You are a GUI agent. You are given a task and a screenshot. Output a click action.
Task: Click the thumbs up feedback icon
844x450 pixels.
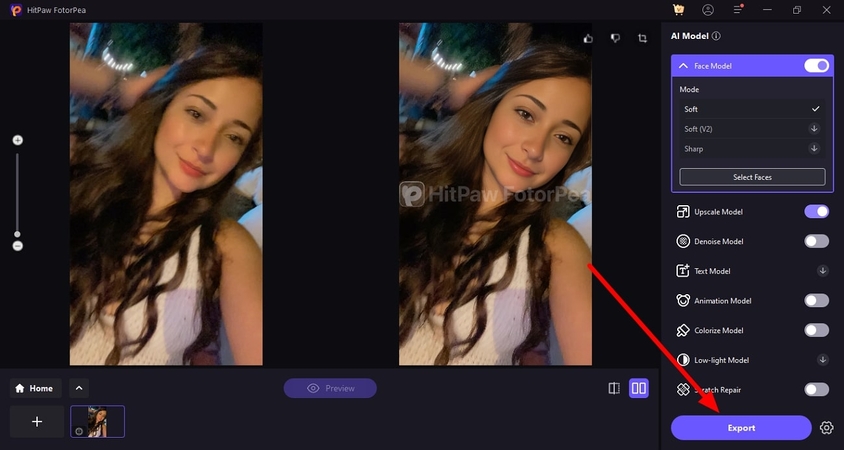click(x=588, y=38)
